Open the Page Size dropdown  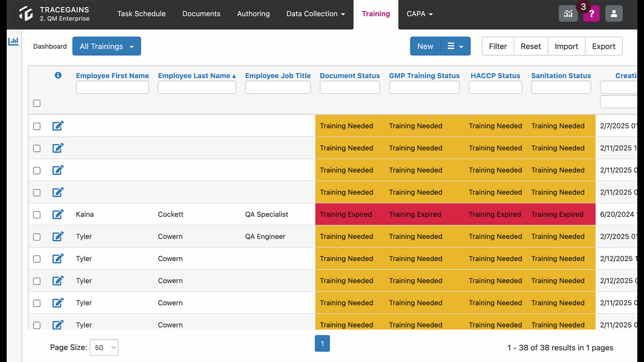tap(104, 348)
